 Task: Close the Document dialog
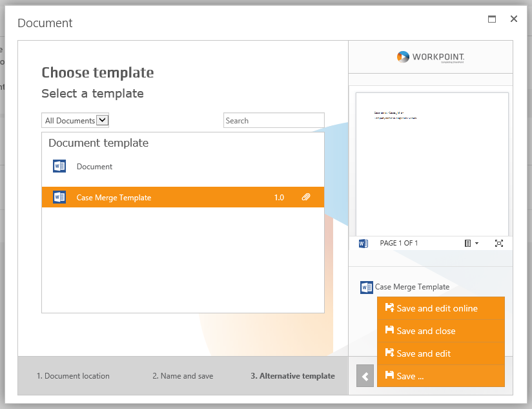[514, 19]
